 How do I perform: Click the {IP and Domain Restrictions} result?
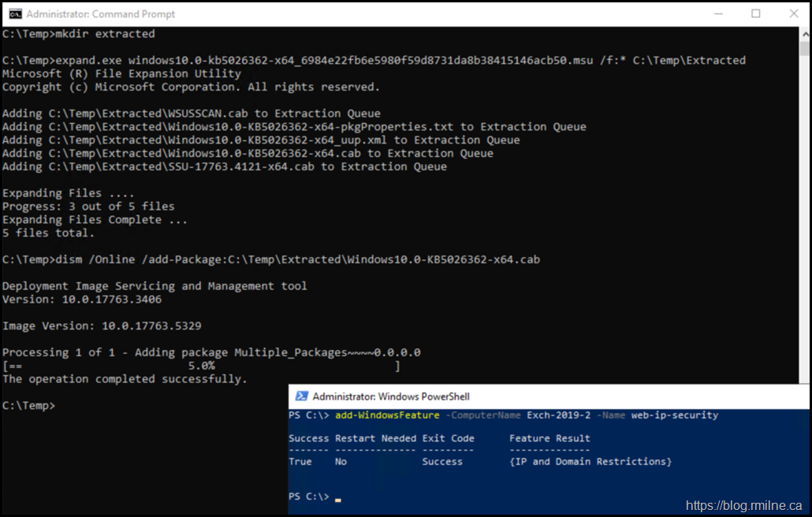590,461
